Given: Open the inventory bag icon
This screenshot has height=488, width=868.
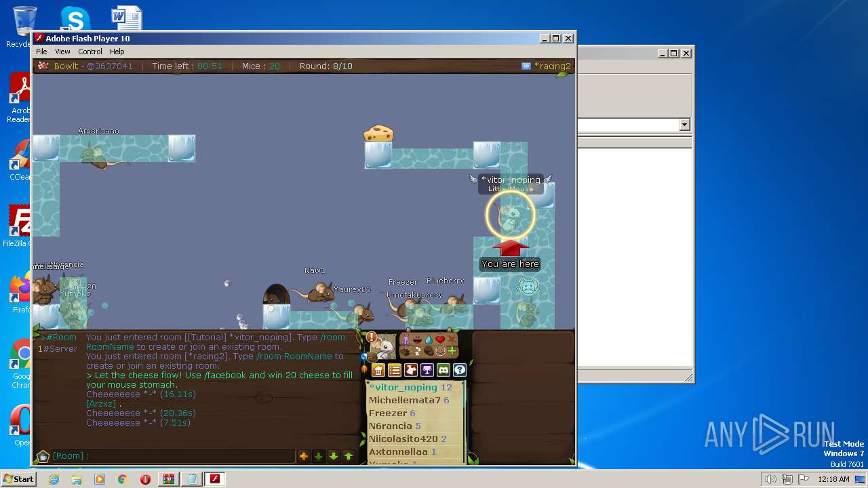Looking at the screenshot, I should click(x=372, y=357).
